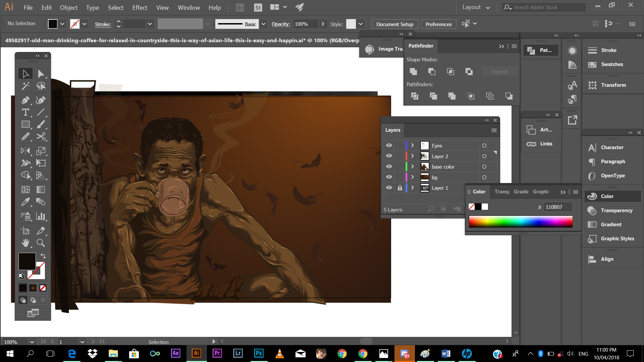644x362 pixels.
Task: Open the Character panel
Action: pyautogui.click(x=606, y=147)
